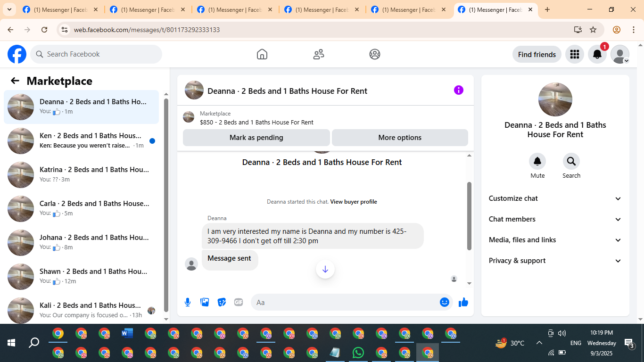Open Shawn's conversation
The image size is (644, 362).
[x=82, y=277]
